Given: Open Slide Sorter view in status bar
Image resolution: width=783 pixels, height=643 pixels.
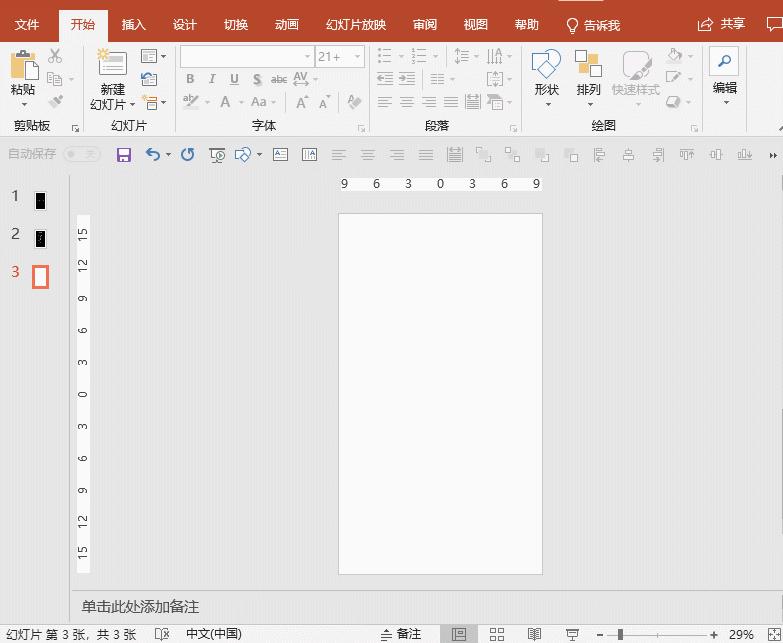Looking at the screenshot, I should pyautogui.click(x=497, y=634).
